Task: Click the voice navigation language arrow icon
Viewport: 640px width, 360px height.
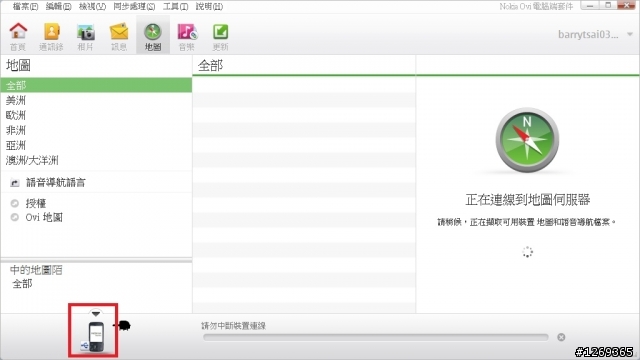Action: point(15,182)
